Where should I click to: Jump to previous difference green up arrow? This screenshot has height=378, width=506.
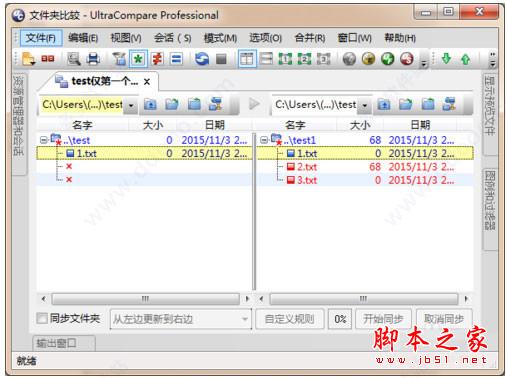pos(466,59)
